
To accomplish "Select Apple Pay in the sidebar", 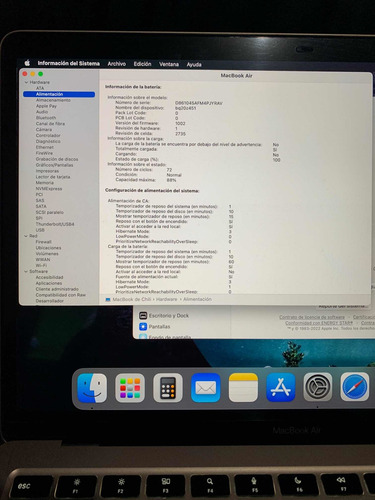I will click(46, 106).
